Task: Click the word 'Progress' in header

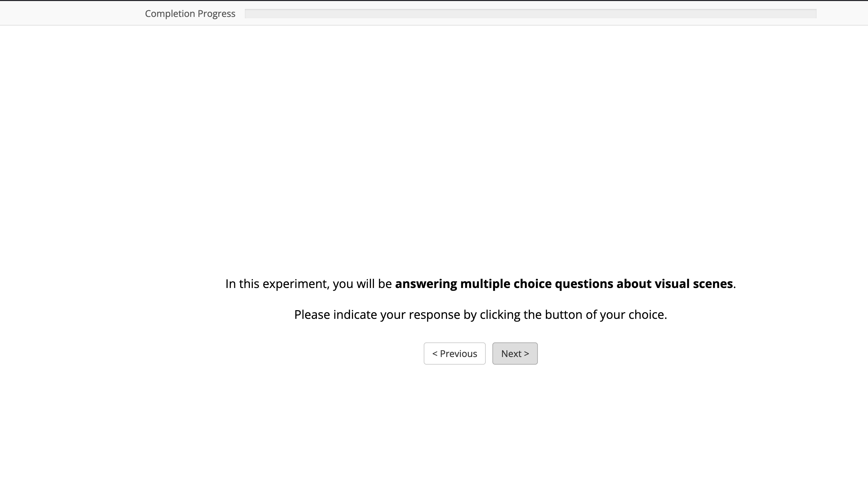Action: click(x=216, y=14)
